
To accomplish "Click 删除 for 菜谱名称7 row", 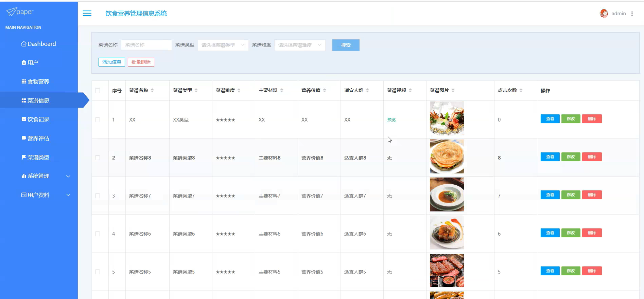I will [x=592, y=195].
